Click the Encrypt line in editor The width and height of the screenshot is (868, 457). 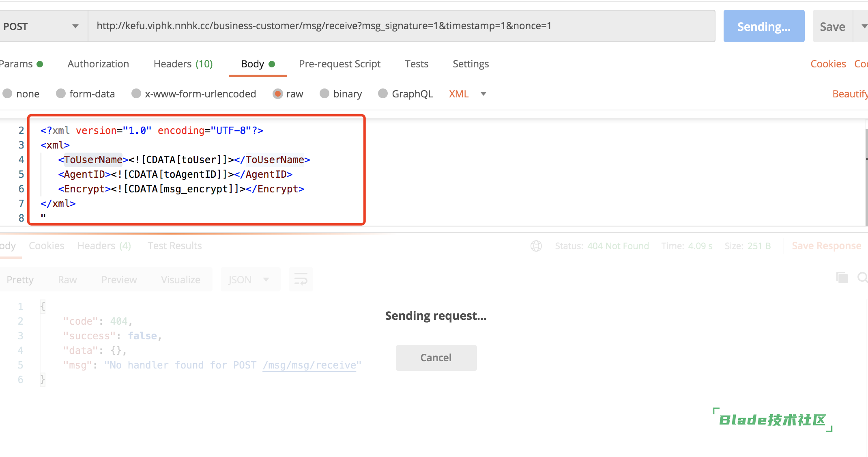(181, 189)
